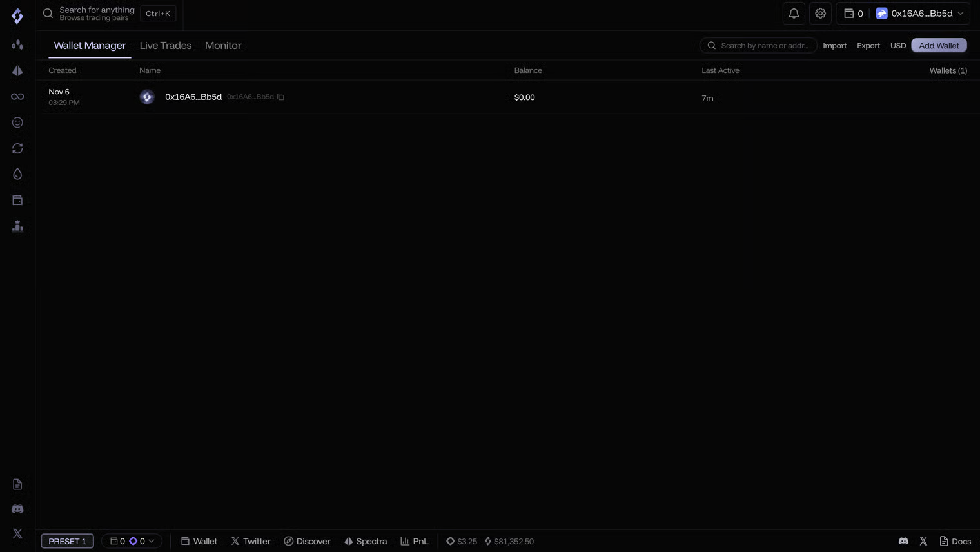Click the Import link
This screenshot has width=980, height=552.
[x=834, y=46]
